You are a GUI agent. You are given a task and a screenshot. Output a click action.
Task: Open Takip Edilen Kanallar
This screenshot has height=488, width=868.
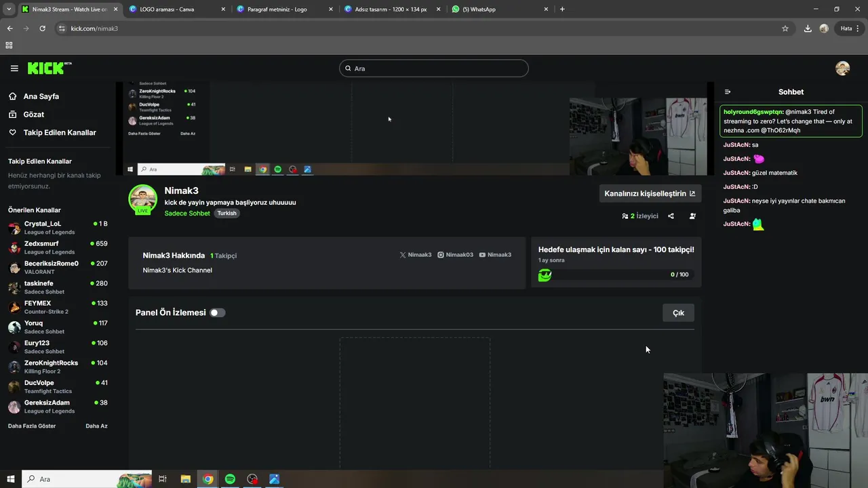click(60, 133)
